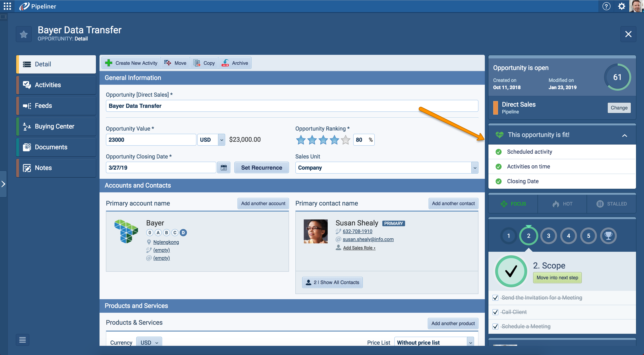This screenshot has width=644, height=355.
Task: Set ranking with the fifth star
Action: point(345,140)
